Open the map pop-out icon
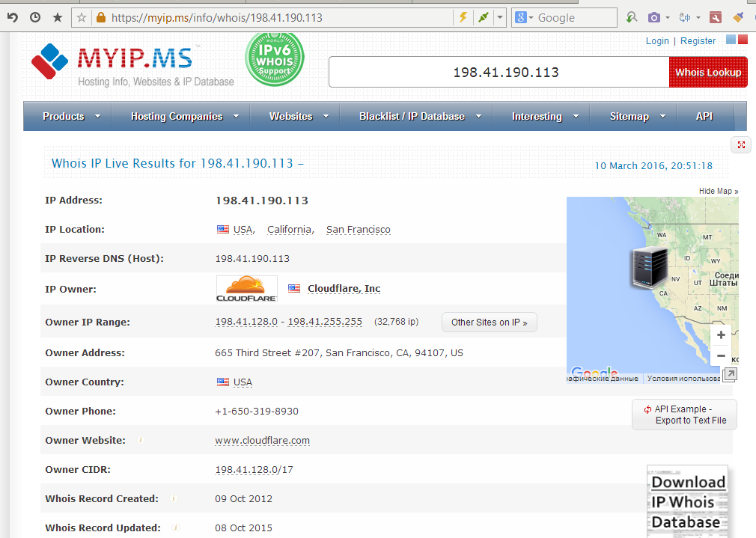Screen dimensions: 756x538 pos(729,375)
